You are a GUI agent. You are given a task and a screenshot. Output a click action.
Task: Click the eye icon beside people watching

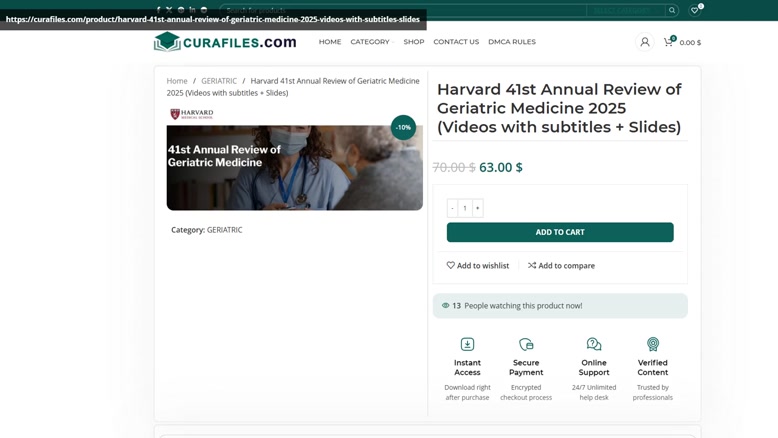click(446, 306)
